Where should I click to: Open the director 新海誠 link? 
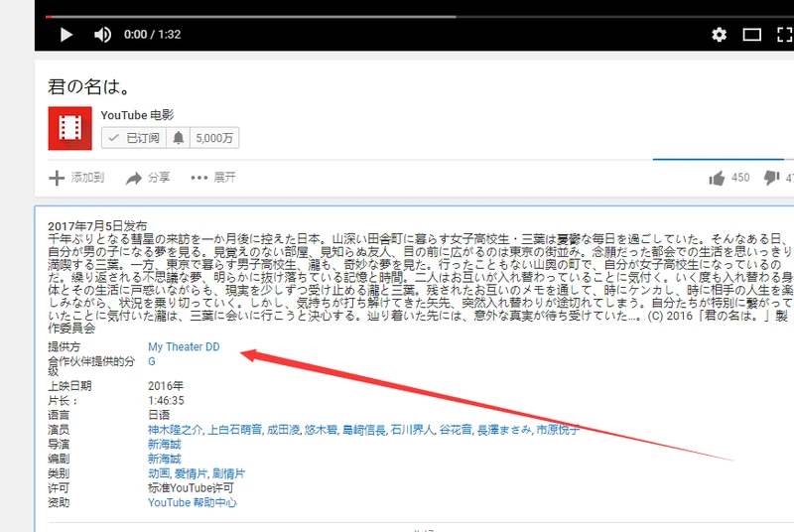(x=164, y=445)
